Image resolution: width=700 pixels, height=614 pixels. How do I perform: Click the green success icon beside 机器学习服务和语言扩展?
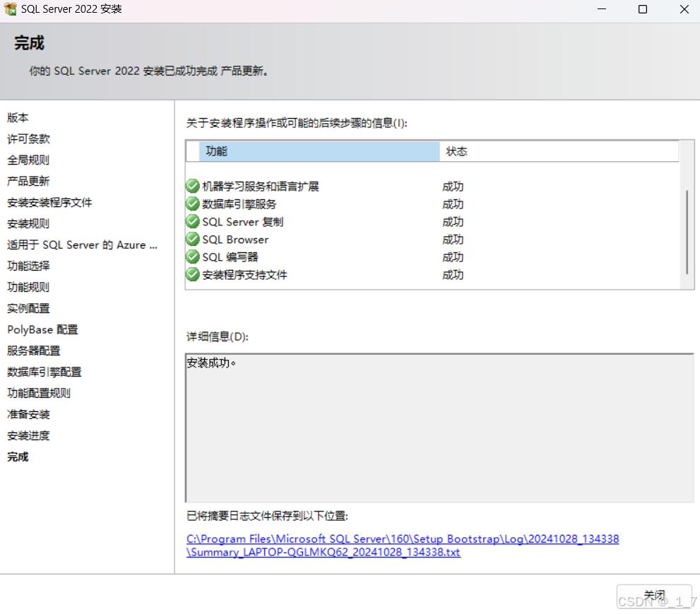[192, 186]
